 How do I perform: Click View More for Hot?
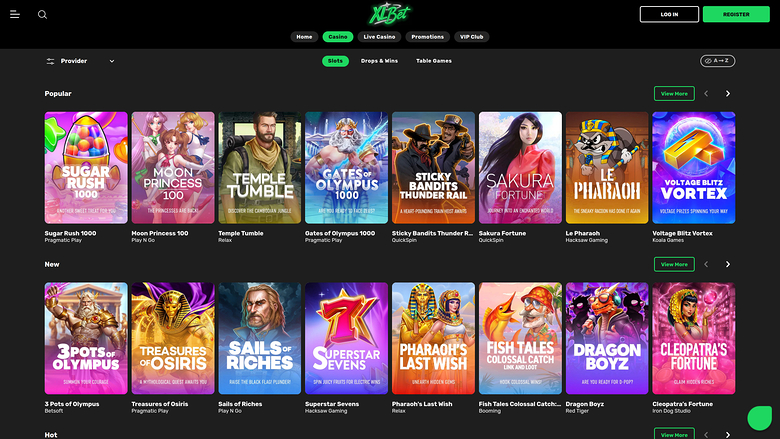(x=674, y=434)
